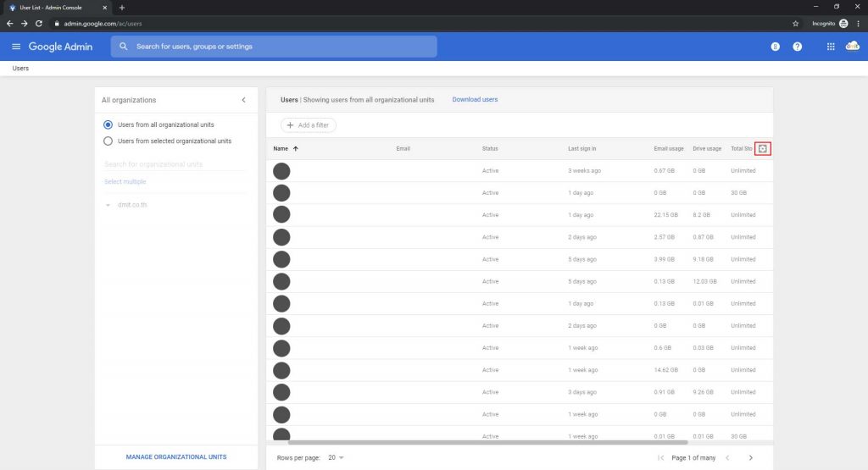Viewport: 868px width, 470px height.
Task: Go to previous page chevron
Action: pyautogui.click(x=727, y=457)
